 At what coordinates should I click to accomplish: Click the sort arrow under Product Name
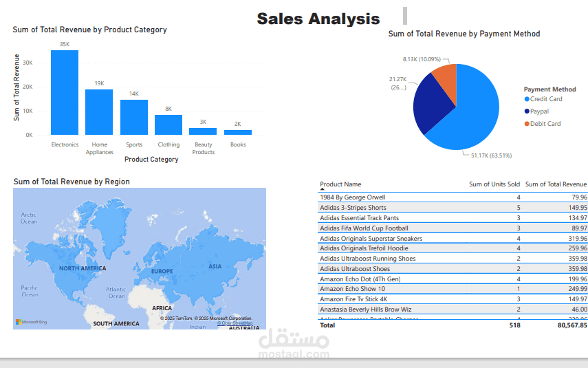322,189
